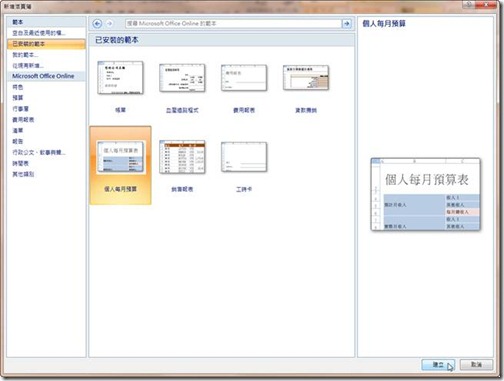
Task: Click the 取消 cancel button
Action: coord(476,365)
